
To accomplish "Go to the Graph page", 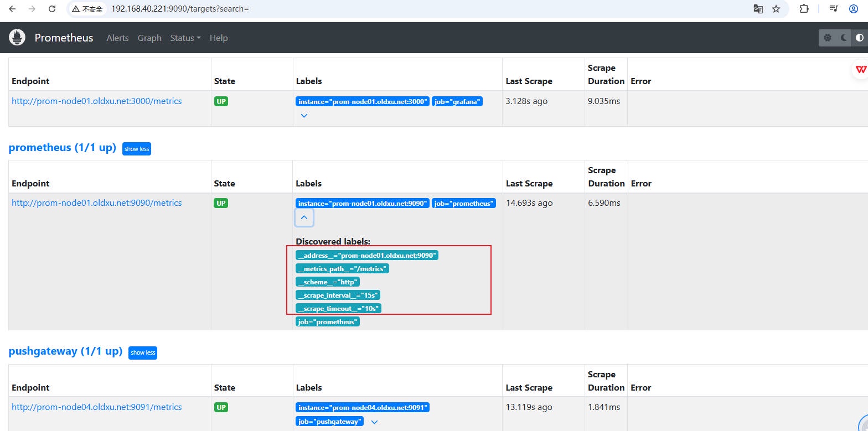I will [149, 38].
